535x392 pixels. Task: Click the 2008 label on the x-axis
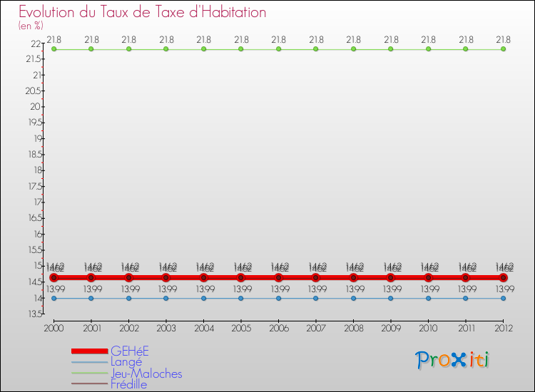coord(353,329)
